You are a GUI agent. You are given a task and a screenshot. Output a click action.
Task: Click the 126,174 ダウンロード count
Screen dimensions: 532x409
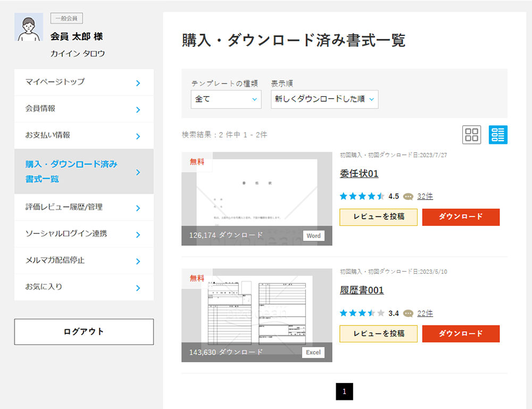coord(226,235)
